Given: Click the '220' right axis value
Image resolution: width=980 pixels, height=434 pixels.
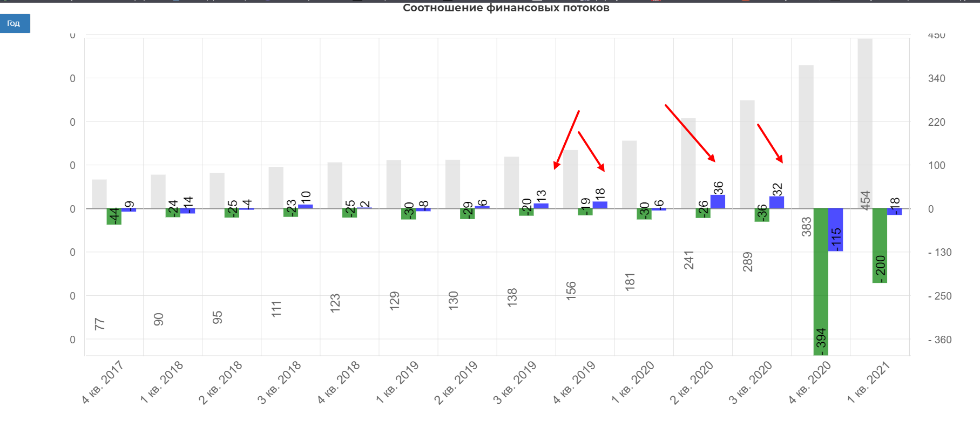Looking at the screenshot, I should (936, 122).
